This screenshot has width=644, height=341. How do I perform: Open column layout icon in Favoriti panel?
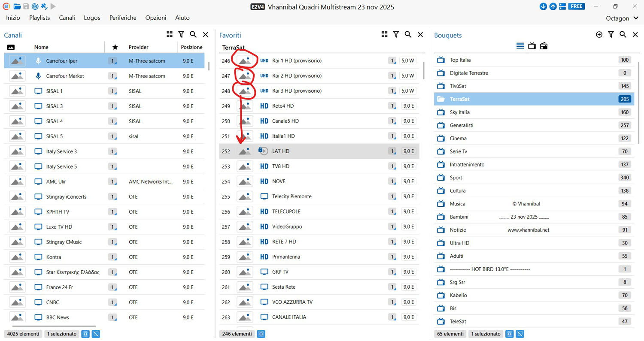click(385, 34)
